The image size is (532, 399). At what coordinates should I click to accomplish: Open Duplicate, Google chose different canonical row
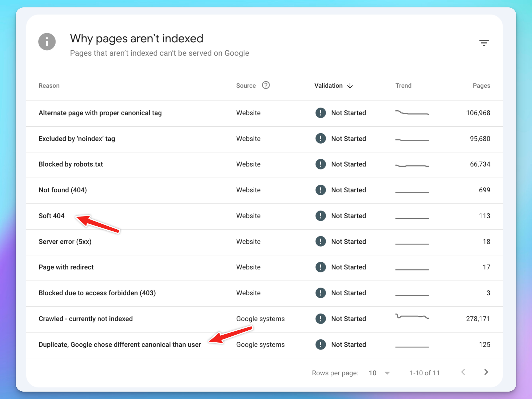click(119, 344)
